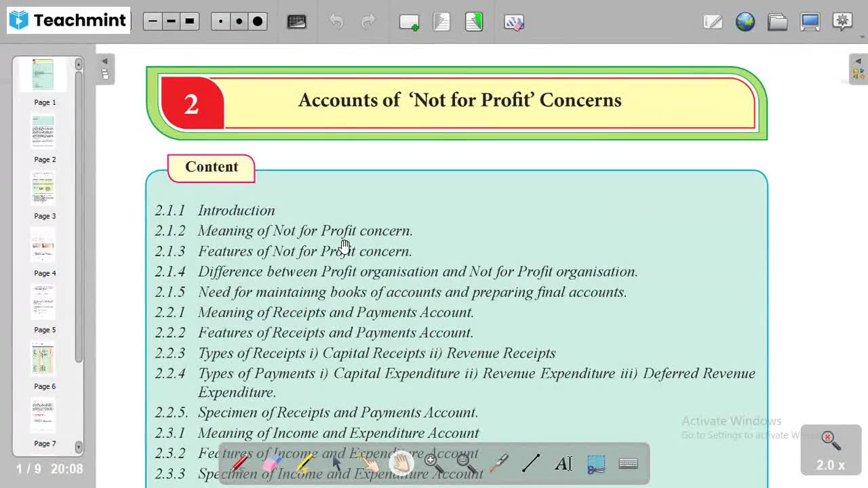Select the Pen tool in the floating toolbar
The image size is (868, 488).
click(239, 463)
